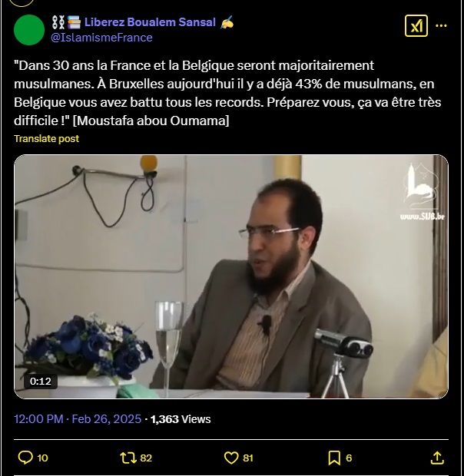Open the 12:00 PM Feb 26, 2025 timestamp

pos(78,419)
